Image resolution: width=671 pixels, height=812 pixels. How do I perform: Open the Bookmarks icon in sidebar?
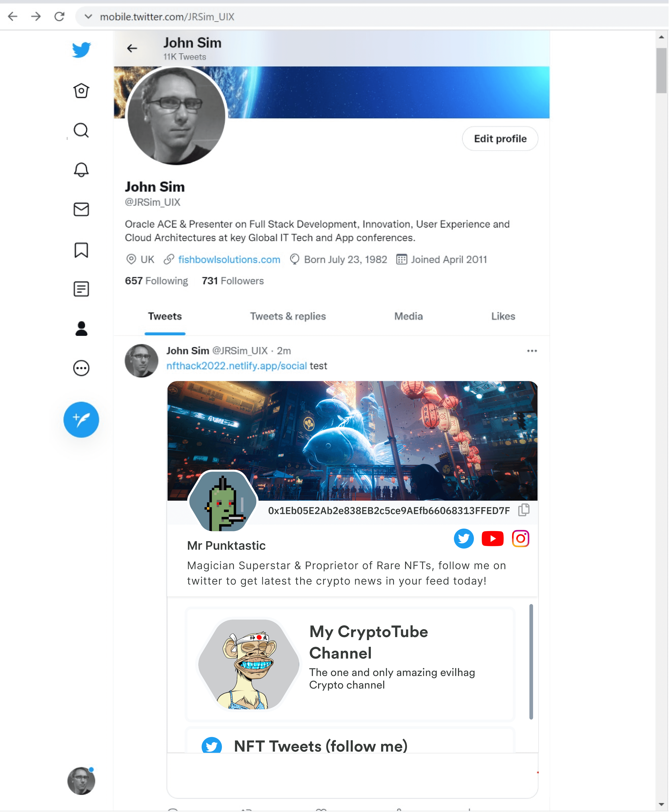coord(81,250)
